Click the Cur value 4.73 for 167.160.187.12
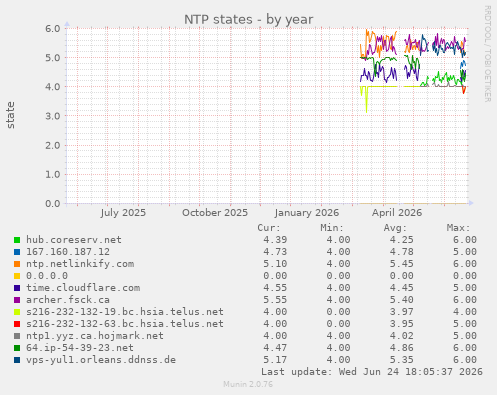The height and width of the screenshot is (395, 497). (x=275, y=252)
